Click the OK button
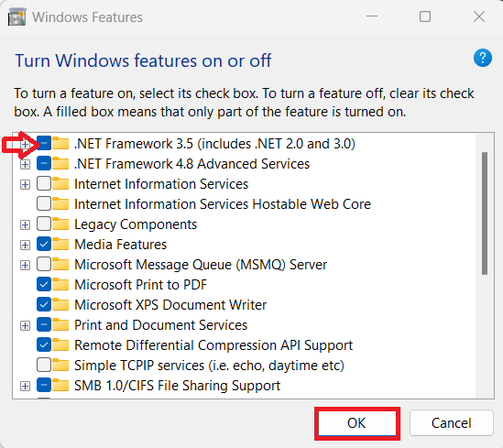 click(x=357, y=423)
